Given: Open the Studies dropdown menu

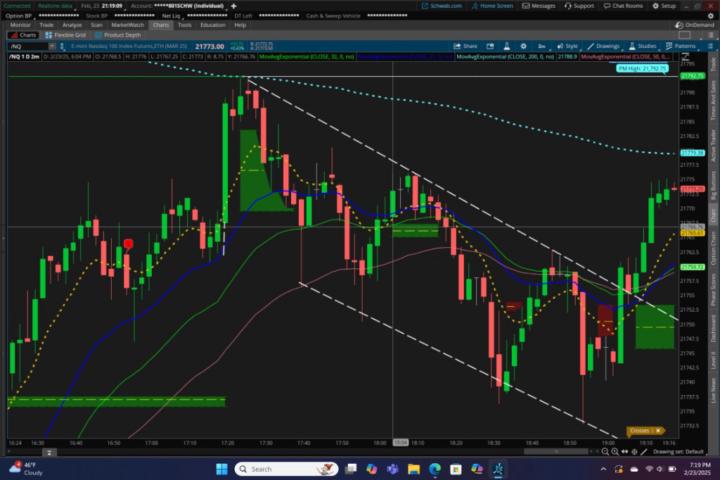Looking at the screenshot, I should (x=643, y=46).
